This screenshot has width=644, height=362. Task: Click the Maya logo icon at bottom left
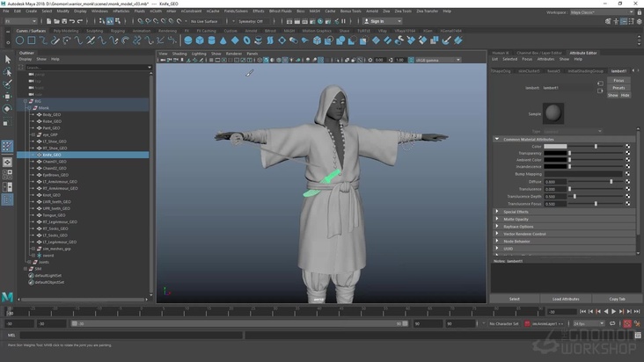pyautogui.click(x=7, y=297)
